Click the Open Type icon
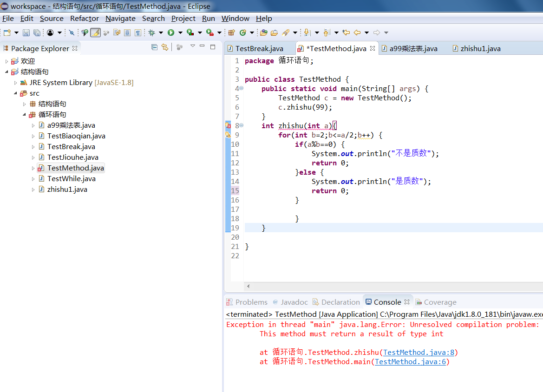 point(264,33)
